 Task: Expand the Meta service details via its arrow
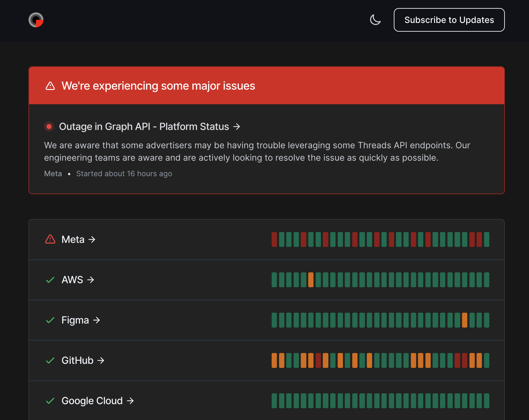point(92,239)
